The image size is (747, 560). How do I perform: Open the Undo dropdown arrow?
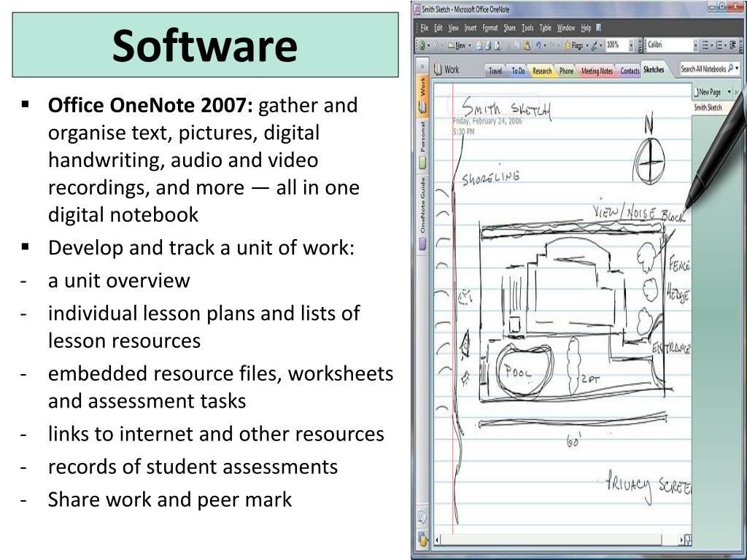544,46
